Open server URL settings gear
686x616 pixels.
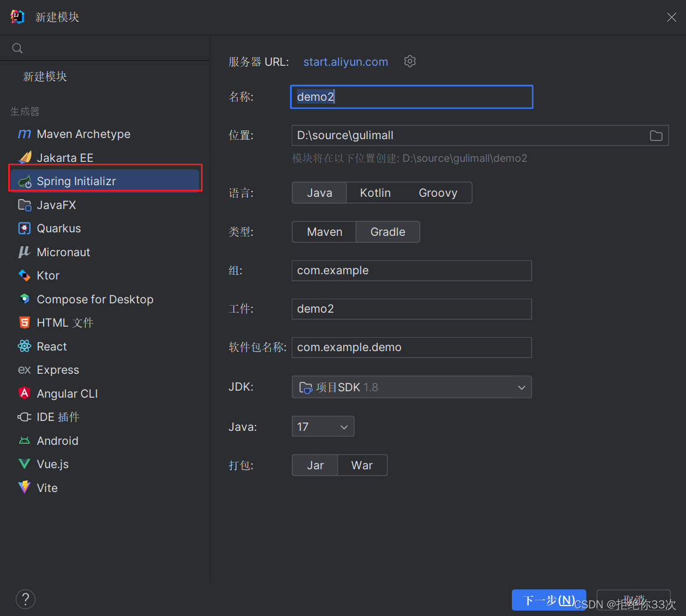tap(409, 61)
